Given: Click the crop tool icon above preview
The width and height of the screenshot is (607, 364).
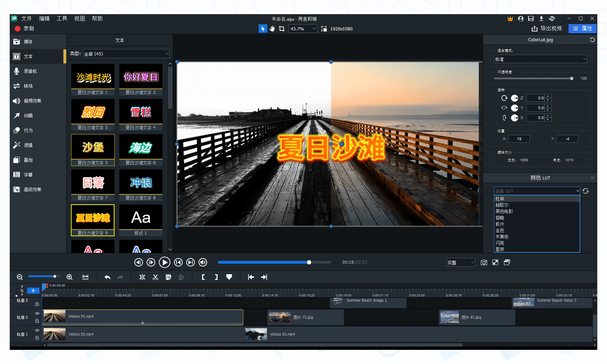Looking at the screenshot, I should [282, 29].
